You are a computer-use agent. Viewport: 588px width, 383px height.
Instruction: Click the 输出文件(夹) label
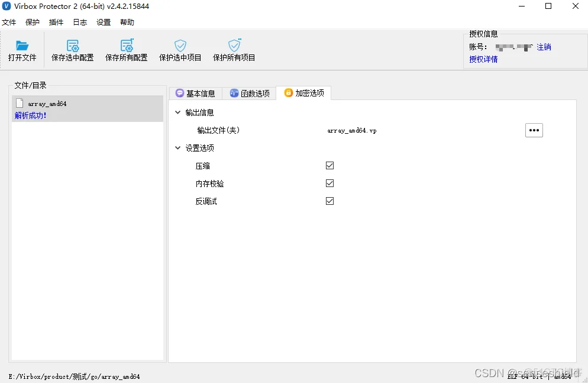[x=218, y=130]
